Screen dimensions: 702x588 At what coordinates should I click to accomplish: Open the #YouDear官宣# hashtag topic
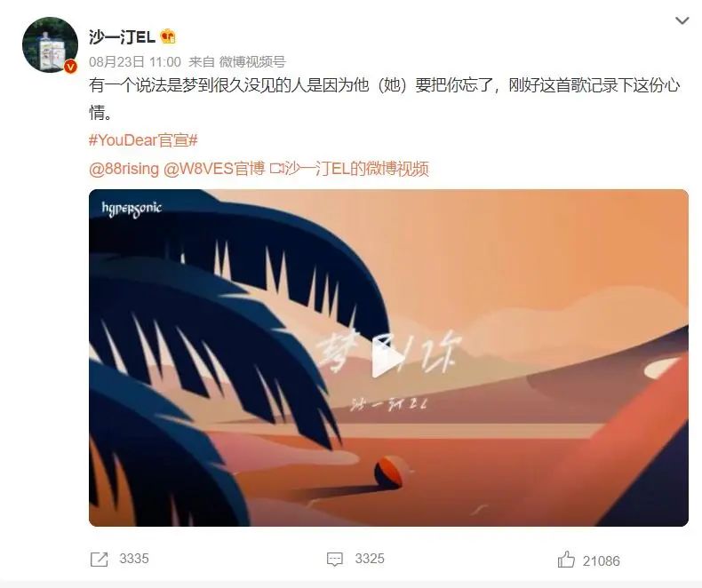coord(143,140)
